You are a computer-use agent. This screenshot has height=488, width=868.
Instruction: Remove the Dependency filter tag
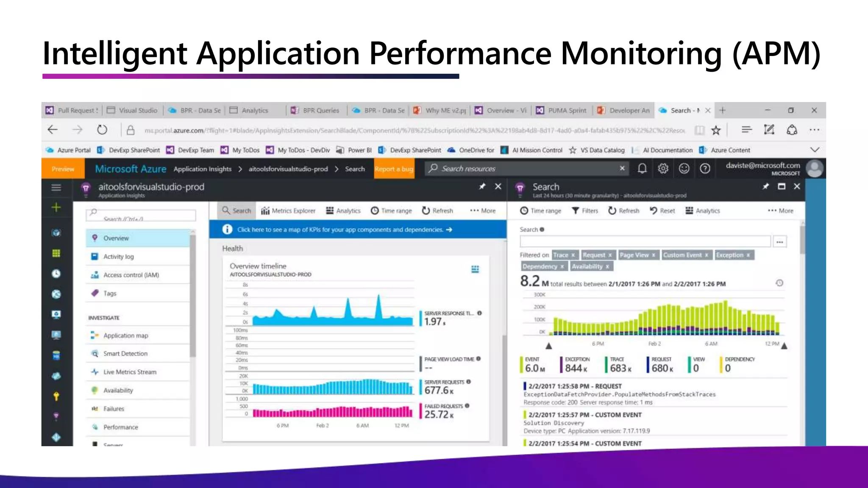click(562, 266)
